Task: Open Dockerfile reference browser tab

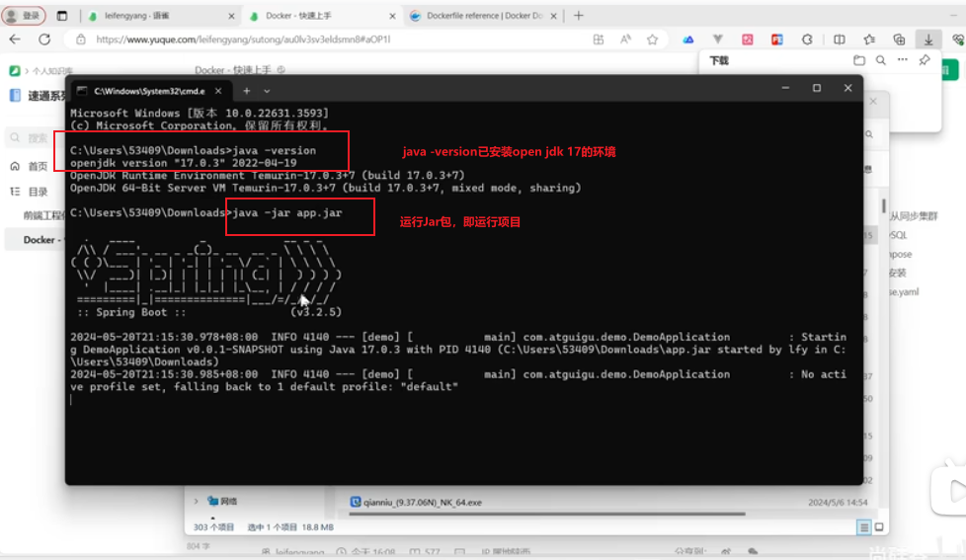Action: pos(484,16)
